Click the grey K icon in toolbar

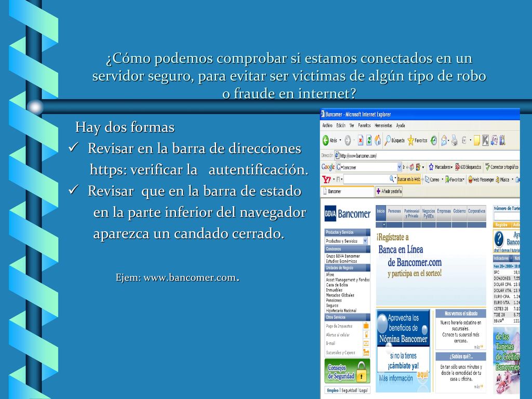[485, 140]
